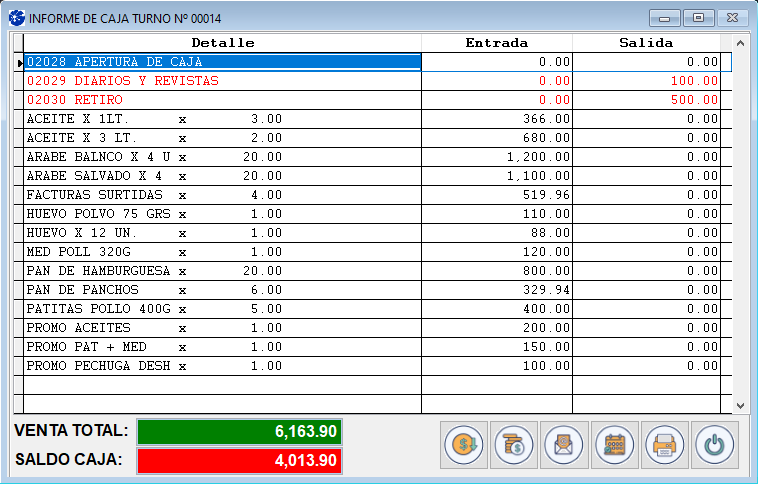Click the red SALDO CAJA amount field
The height and width of the screenshot is (484, 758).
239,461
